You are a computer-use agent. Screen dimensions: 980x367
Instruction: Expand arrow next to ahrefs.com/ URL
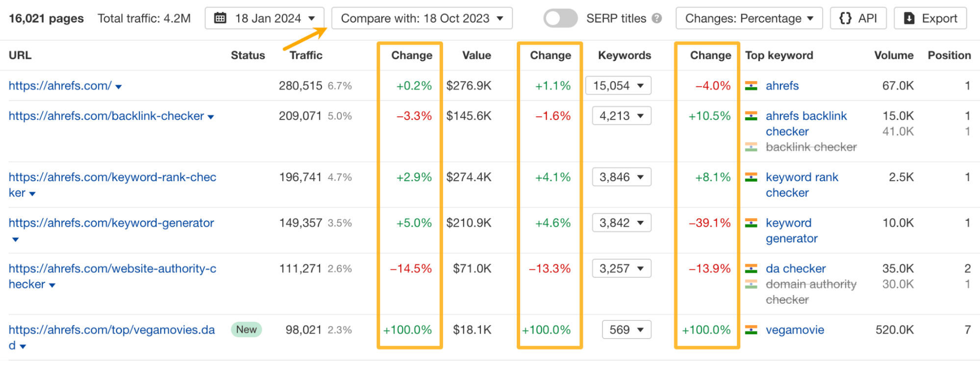[x=119, y=87]
